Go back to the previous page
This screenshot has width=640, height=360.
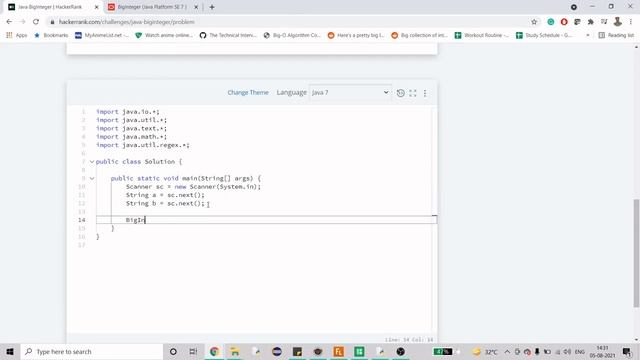(x=9, y=22)
